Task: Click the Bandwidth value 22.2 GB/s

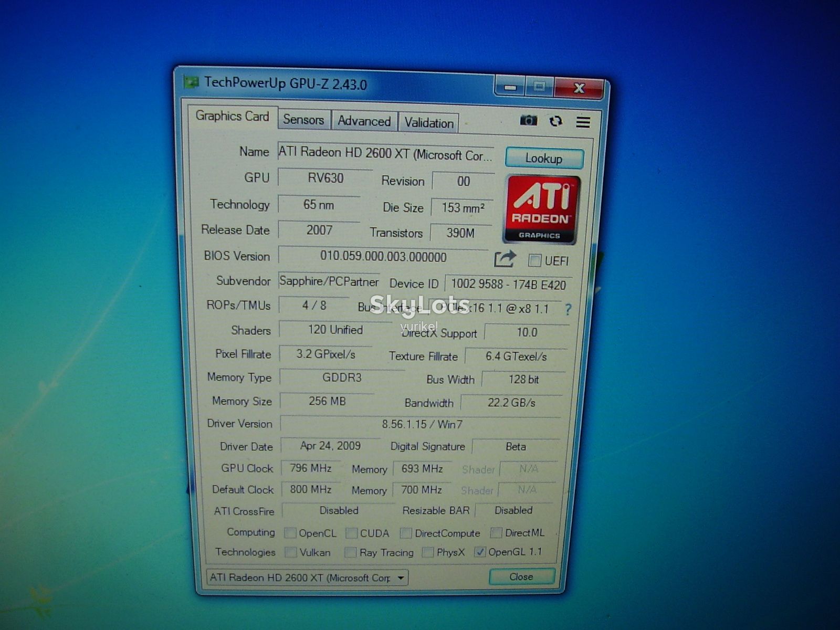Action: tap(511, 403)
